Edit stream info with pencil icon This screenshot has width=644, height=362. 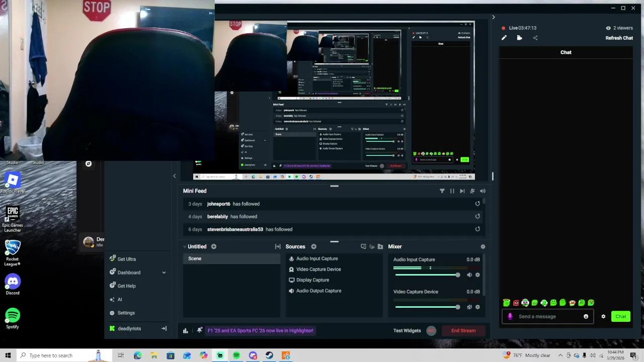(504, 38)
